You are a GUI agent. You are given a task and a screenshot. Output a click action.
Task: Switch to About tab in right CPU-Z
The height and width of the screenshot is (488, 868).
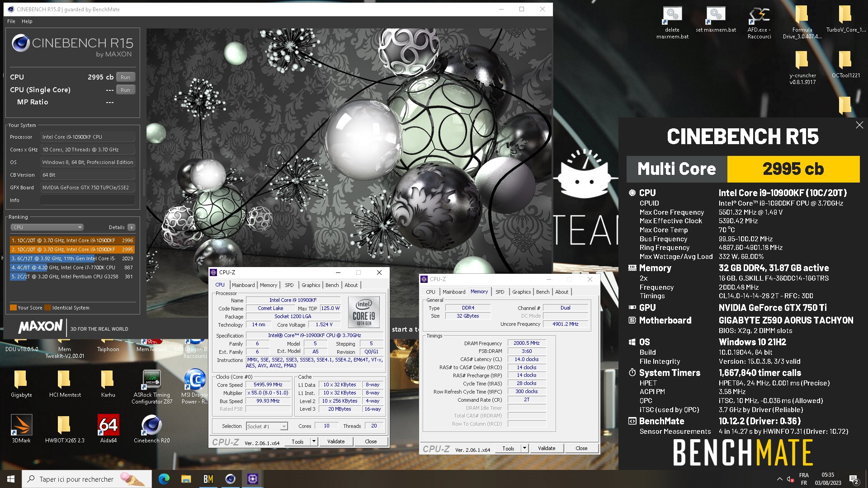(562, 292)
